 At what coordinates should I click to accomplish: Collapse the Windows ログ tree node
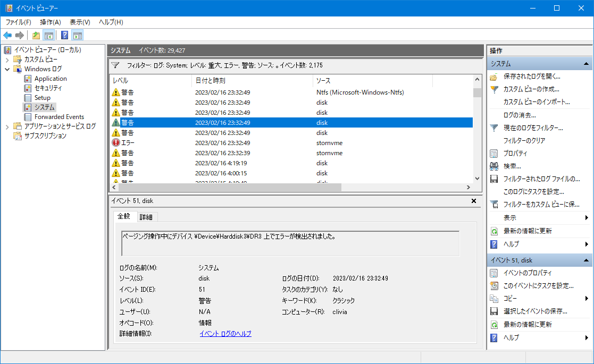click(7, 69)
